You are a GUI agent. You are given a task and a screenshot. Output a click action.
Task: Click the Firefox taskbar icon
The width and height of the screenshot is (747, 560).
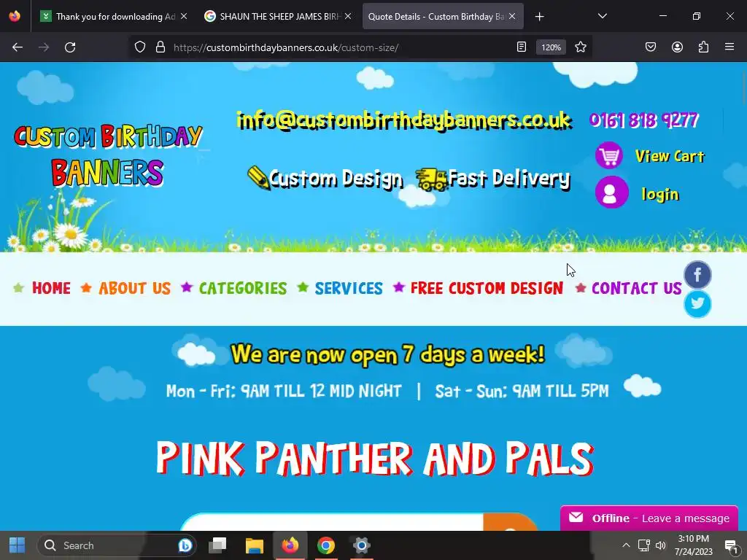pos(290,545)
